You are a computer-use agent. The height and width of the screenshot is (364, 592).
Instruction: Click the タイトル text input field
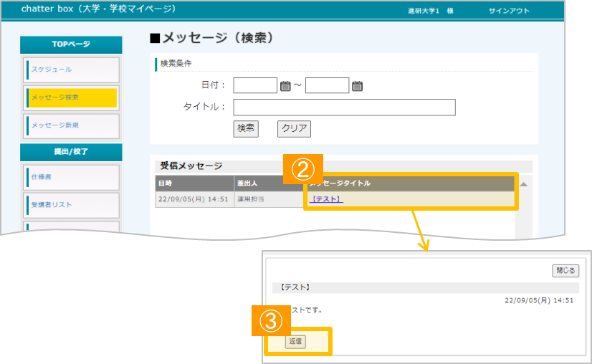pyautogui.click(x=344, y=107)
